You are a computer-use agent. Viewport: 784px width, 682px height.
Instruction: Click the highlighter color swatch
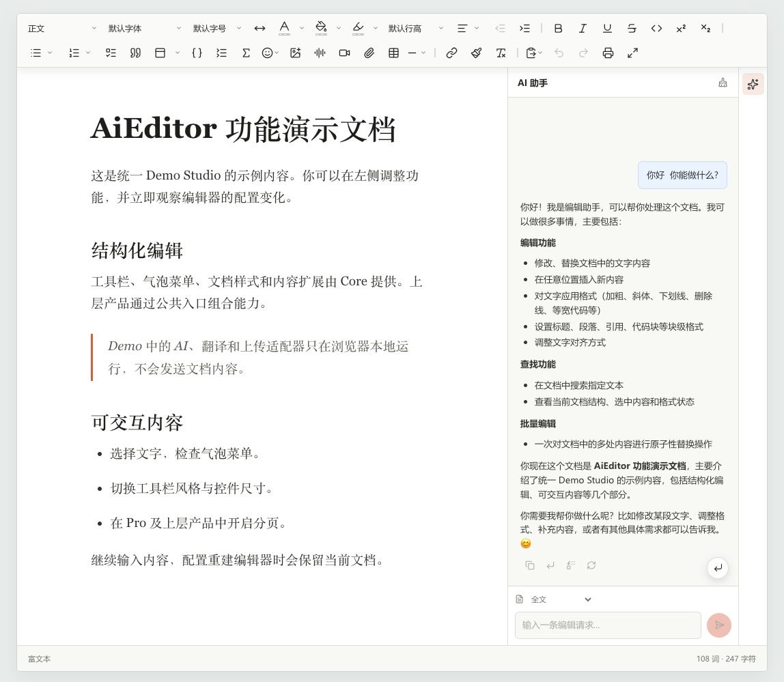point(359,29)
